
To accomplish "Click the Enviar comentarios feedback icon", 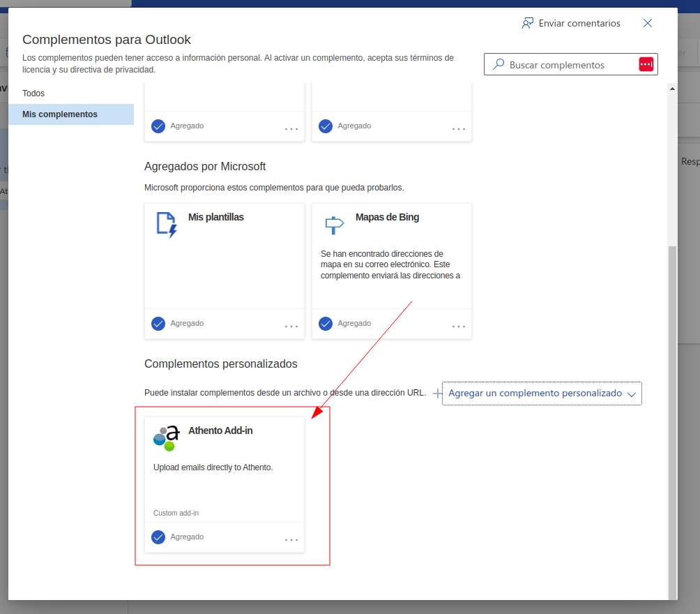I will pyautogui.click(x=528, y=23).
